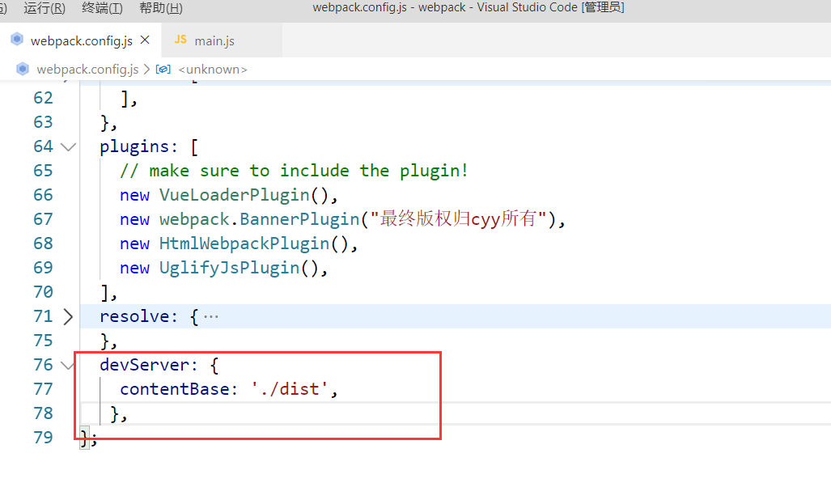Click the folded ellipsis after resolve: {

coord(210,316)
